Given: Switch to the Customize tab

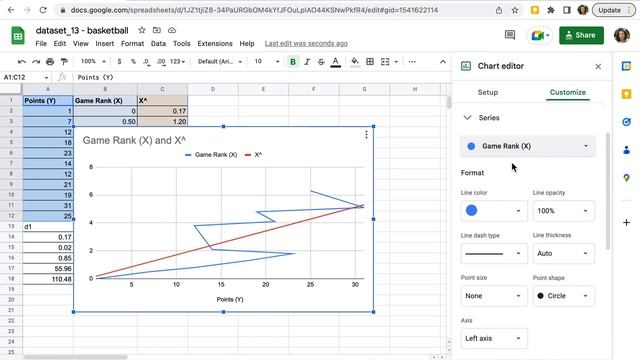Looking at the screenshot, I should (x=567, y=92).
